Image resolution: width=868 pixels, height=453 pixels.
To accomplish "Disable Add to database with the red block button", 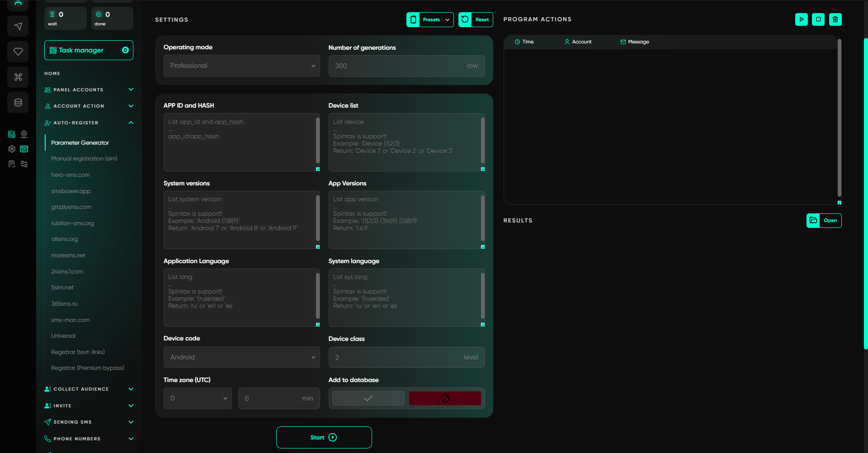I will click(445, 398).
